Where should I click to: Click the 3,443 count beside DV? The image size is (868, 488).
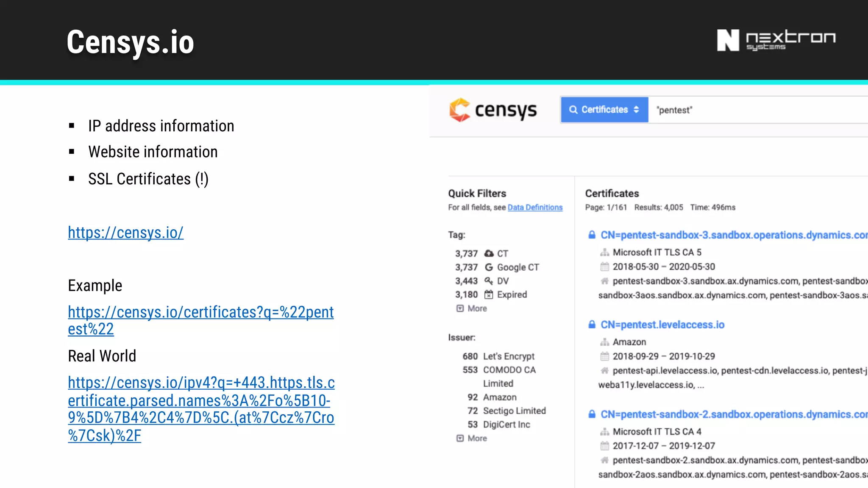tap(466, 281)
